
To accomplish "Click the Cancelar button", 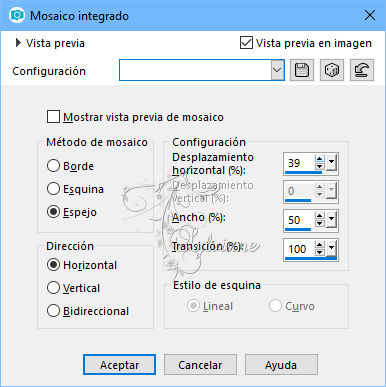I will (200, 365).
